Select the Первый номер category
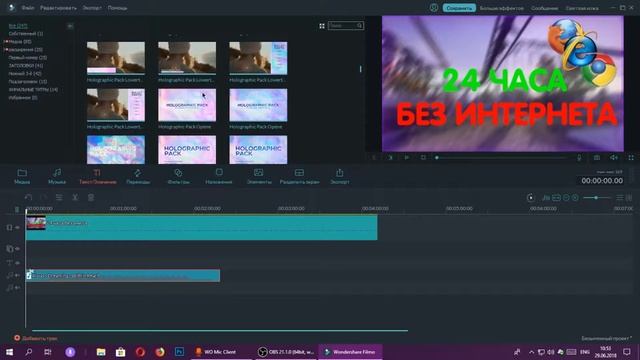This screenshot has height=360, width=640. [x=28, y=58]
